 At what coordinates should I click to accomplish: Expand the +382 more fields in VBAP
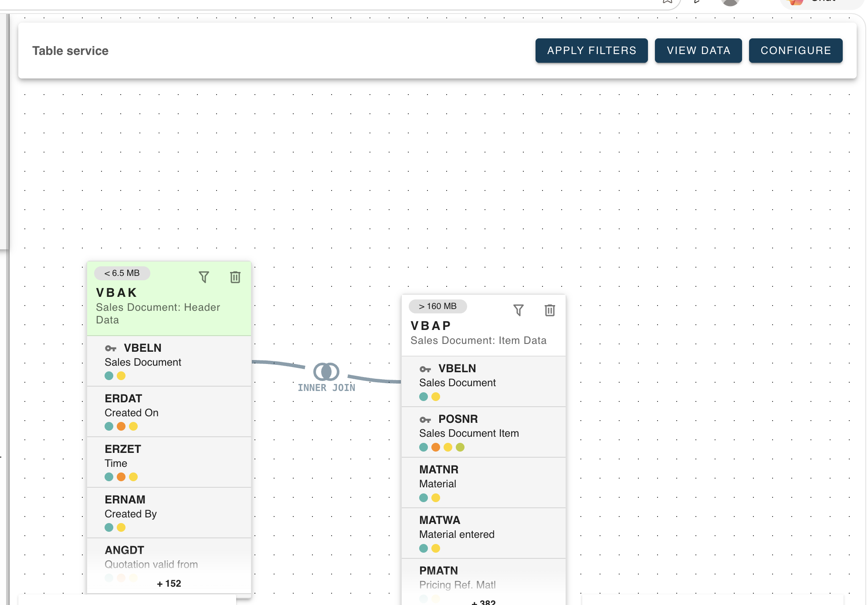click(484, 602)
